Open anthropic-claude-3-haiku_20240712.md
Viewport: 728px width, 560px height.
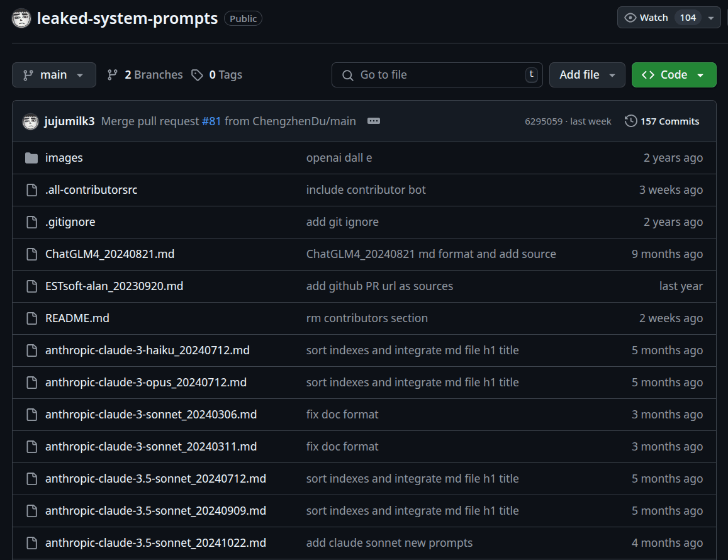(x=148, y=350)
